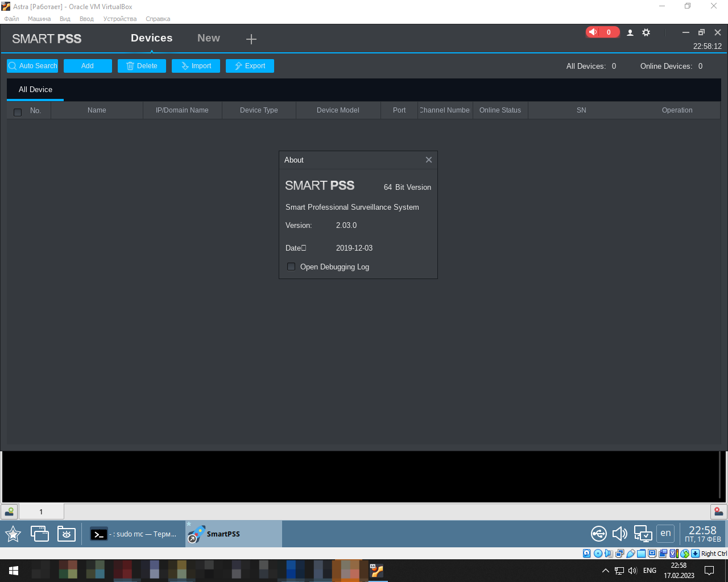This screenshot has height=582, width=728.
Task: Click the Device Model column header
Action: pyautogui.click(x=338, y=110)
